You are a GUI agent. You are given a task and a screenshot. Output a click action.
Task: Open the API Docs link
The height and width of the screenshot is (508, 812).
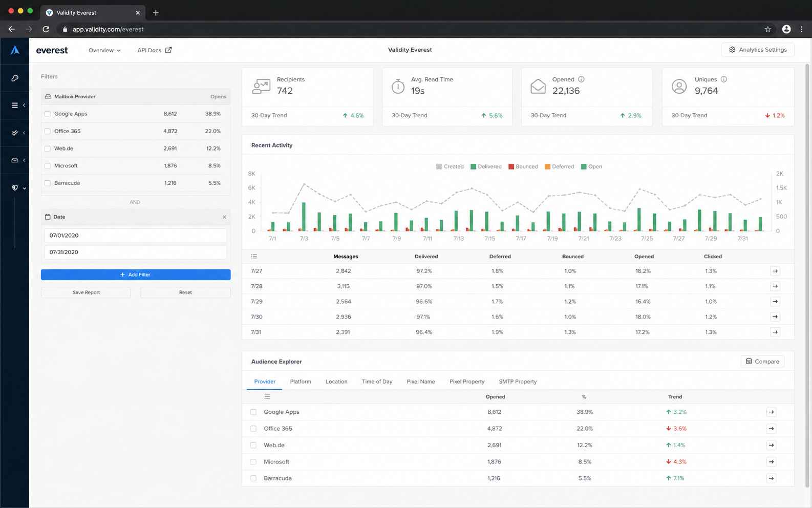155,50
